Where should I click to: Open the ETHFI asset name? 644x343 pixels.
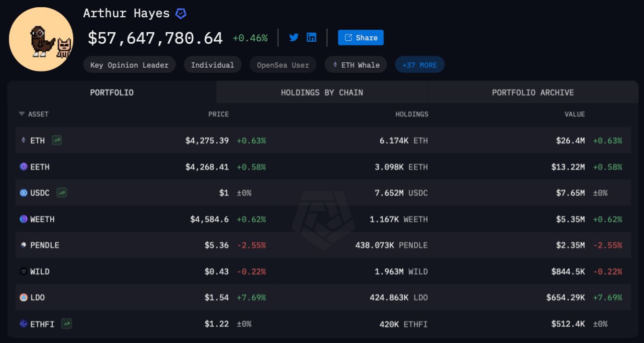[42, 324]
